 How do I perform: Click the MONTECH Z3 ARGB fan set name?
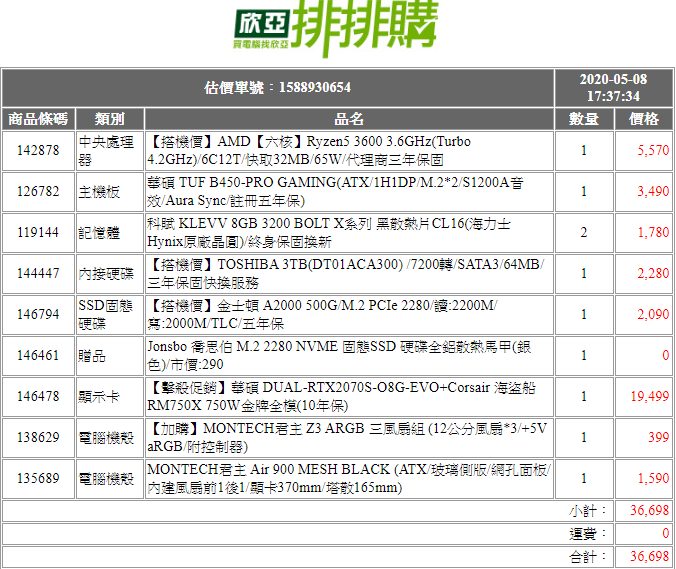click(347, 438)
